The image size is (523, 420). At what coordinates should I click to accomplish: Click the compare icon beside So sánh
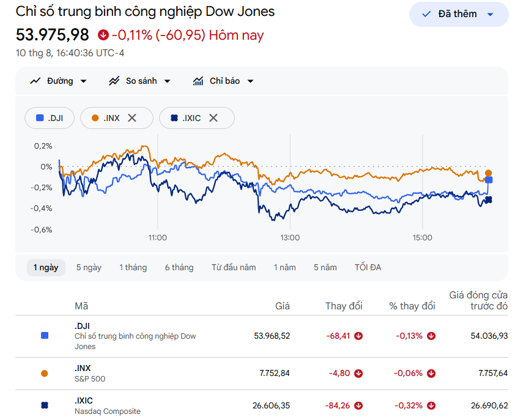click(x=114, y=81)
